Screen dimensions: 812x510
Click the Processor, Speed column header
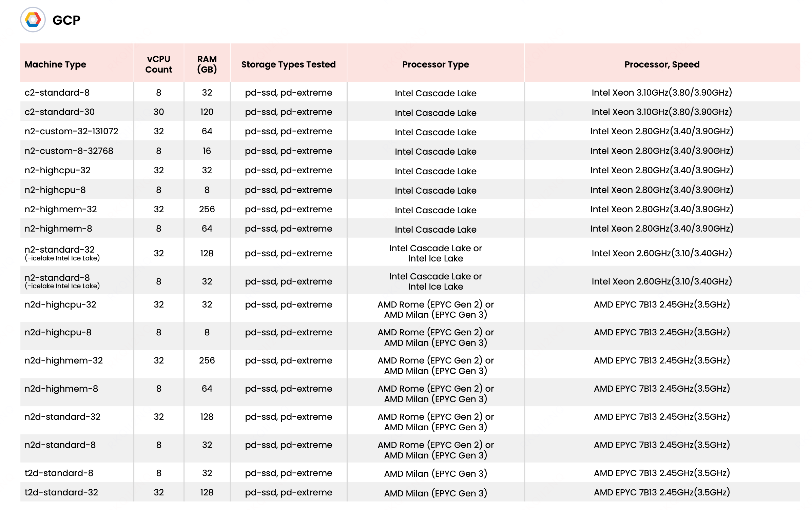[x=662, y=64]
